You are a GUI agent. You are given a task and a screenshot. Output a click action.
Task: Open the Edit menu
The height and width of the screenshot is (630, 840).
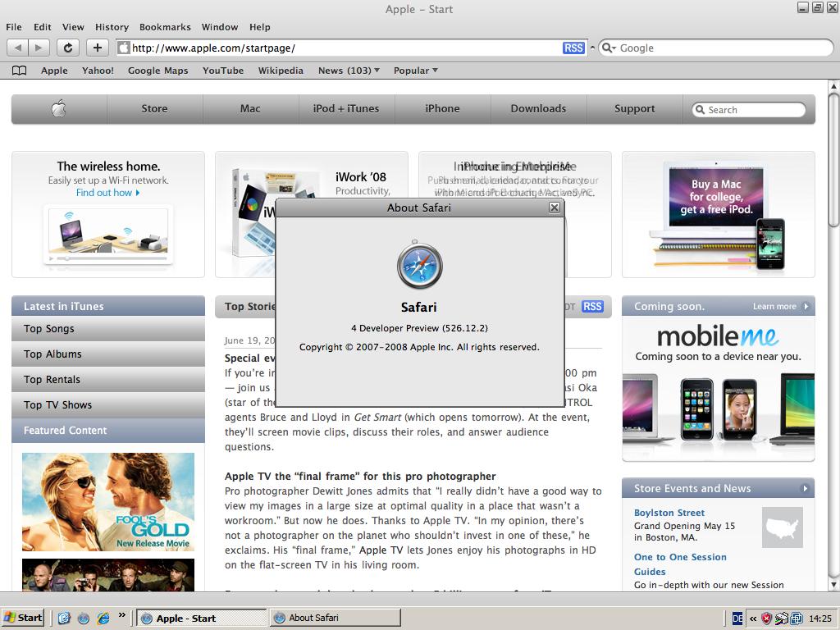43,27
